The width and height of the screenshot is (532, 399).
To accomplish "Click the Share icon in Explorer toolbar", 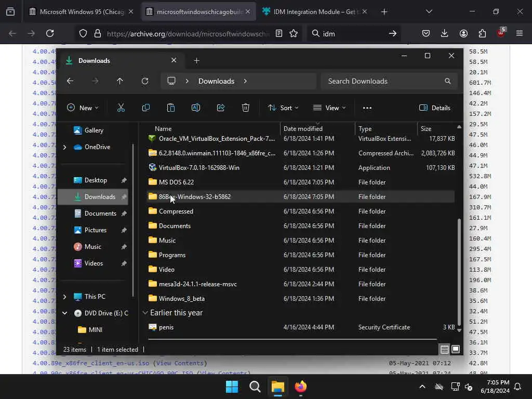I will coord(220,108).
